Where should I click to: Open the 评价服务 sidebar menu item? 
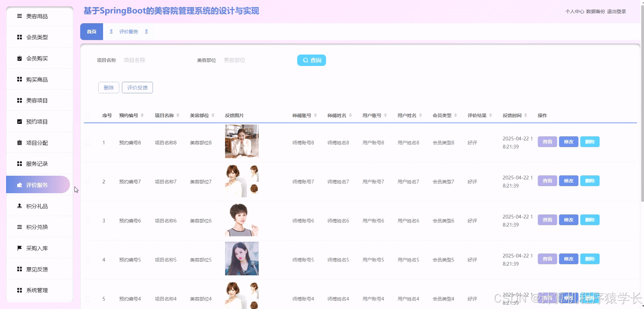pos(38,185)
